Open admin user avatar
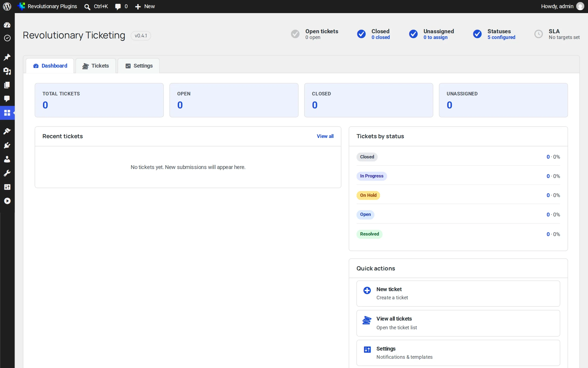588x368 pixels. pos(580,6)
